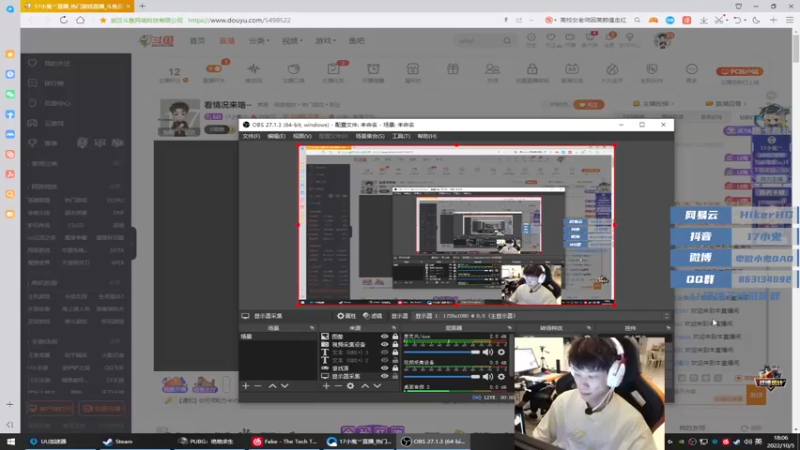Toggle visibility of 视频采集设备 source
Screen dimensions: 800x450
[384, 344]
